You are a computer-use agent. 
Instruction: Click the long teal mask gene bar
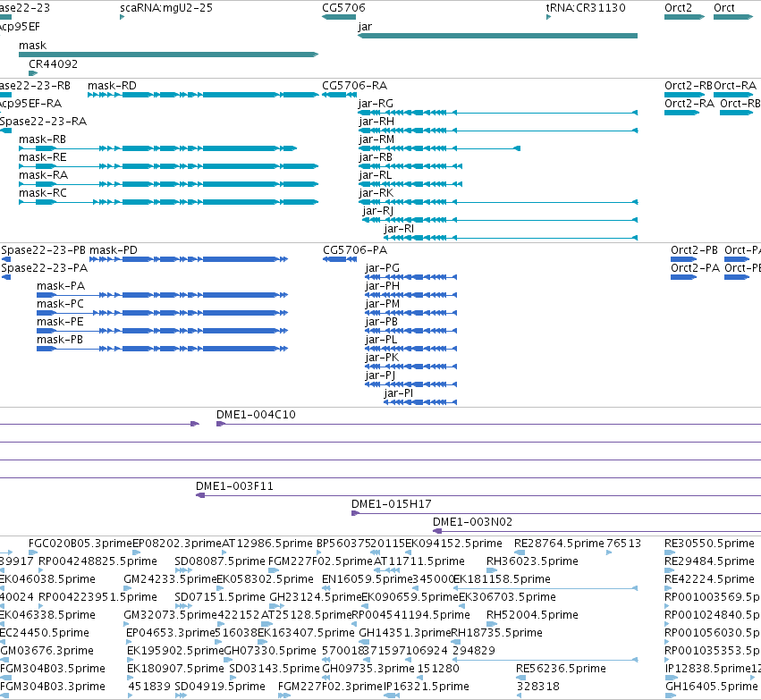(168, 55)
